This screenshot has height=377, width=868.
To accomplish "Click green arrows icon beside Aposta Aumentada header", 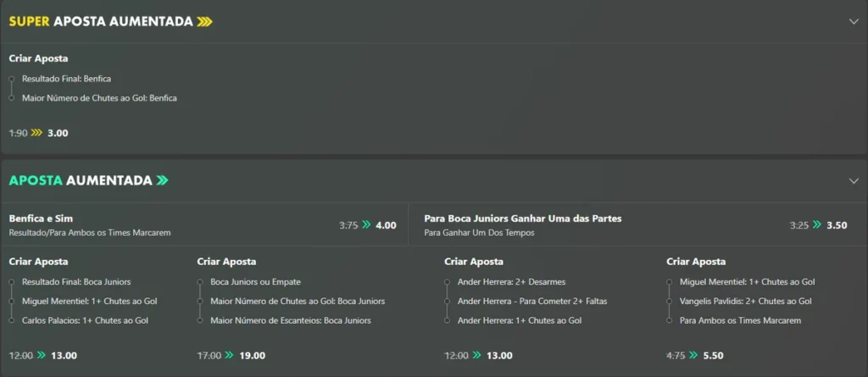I will [162, 180].
